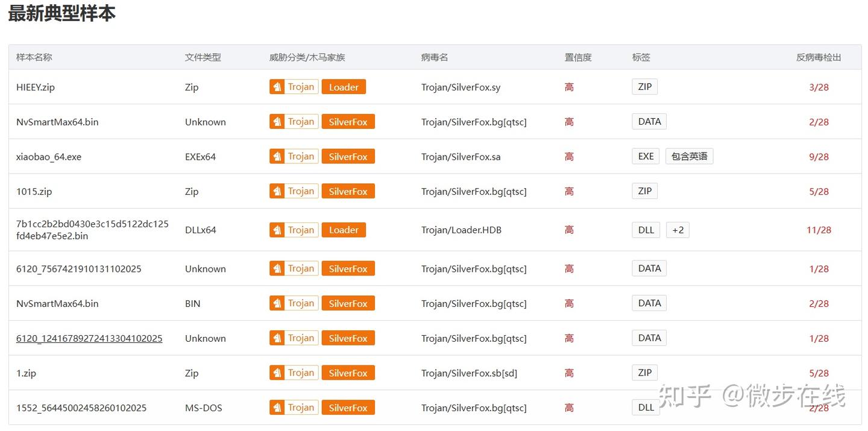Open underlined sample 6120_12416789272413304102025
The width and height of the screenshot is (868, 431).
(x=89, y=338)
